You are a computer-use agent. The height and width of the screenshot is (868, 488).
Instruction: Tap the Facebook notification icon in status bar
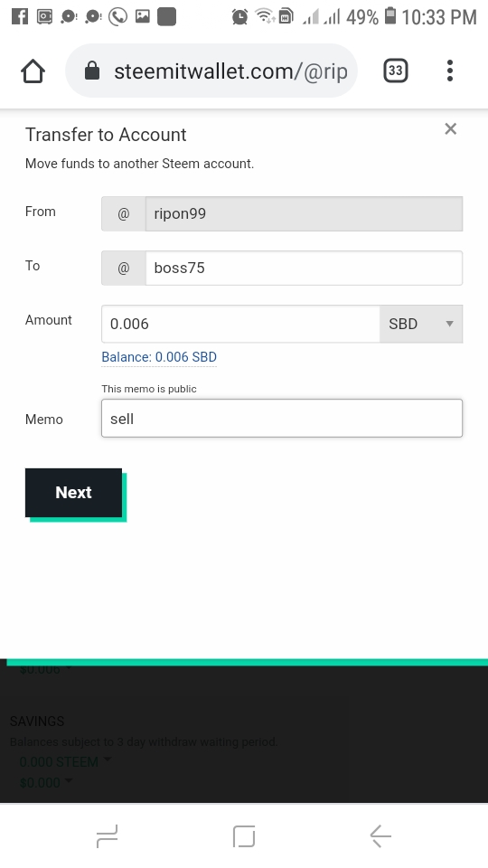point(19,16)
